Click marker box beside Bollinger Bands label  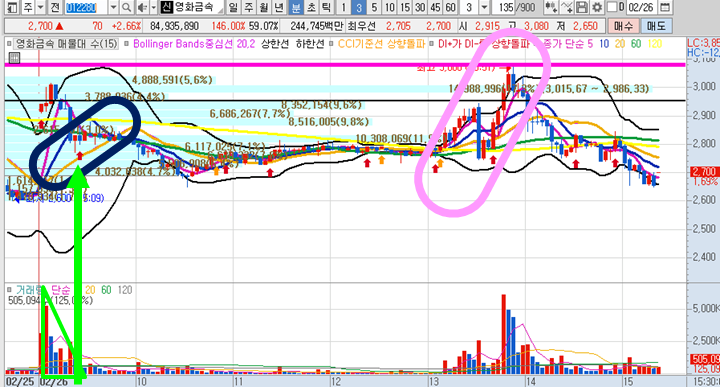point(127,44)
